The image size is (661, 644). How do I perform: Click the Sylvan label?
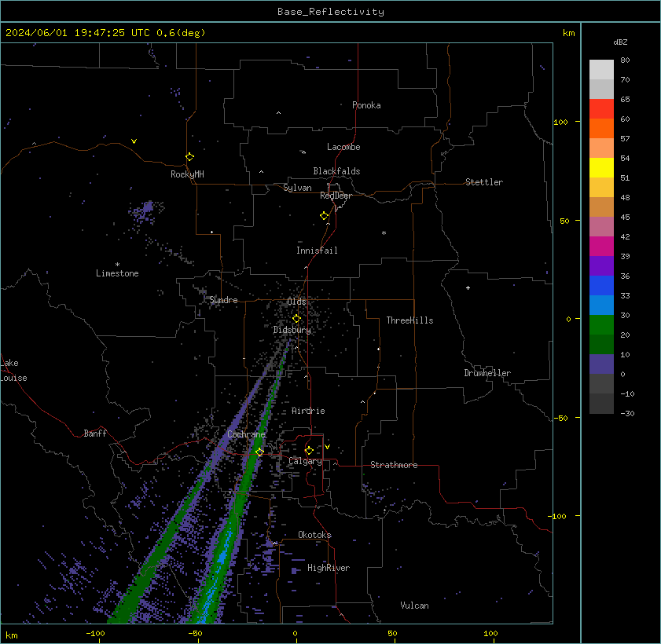[297, 188]
